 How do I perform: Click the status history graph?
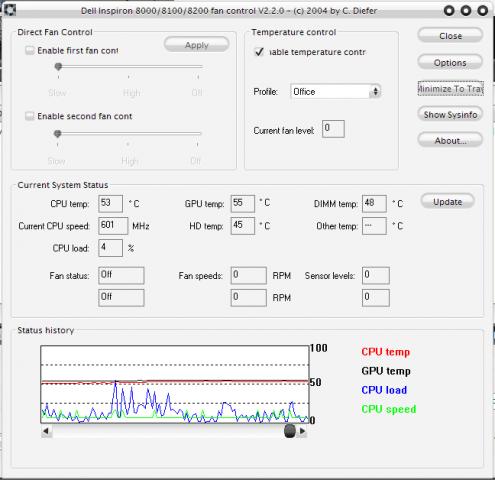tap(175, 384)
